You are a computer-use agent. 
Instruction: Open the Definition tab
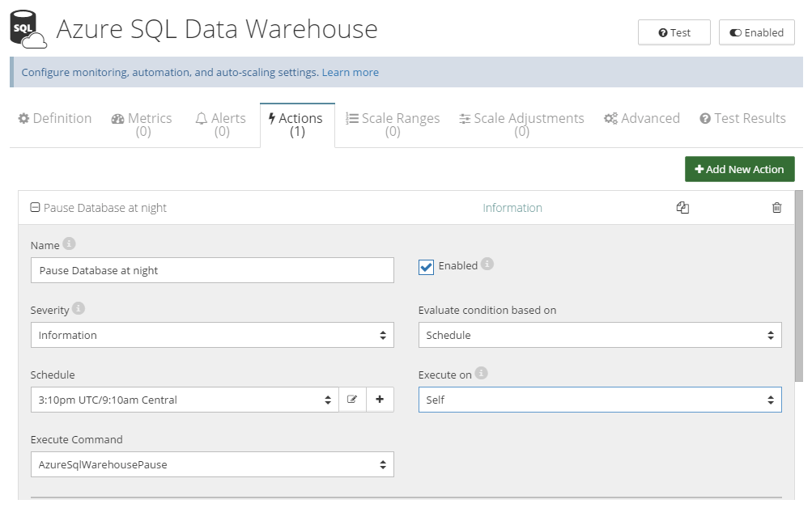[55, 118]
